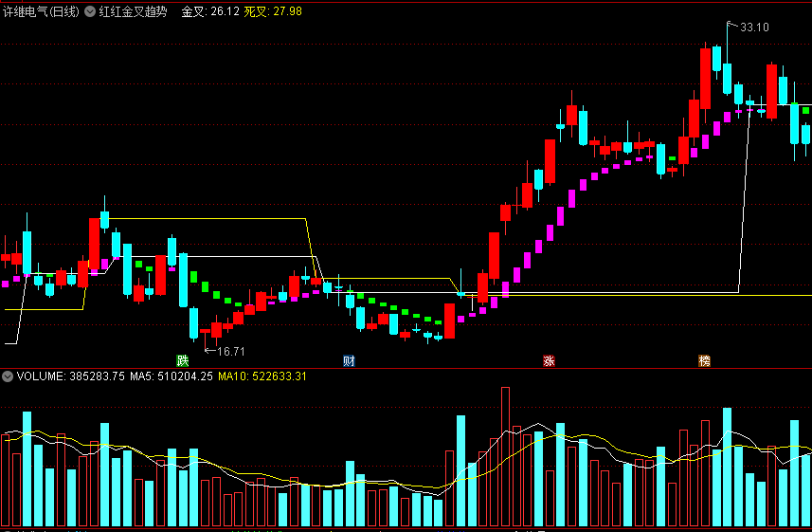Viewport: 812px width, 532px height.
Task: Click the VOLUME: 385283.75 readout
Action: pyautogui.click(x=70, y=376)
